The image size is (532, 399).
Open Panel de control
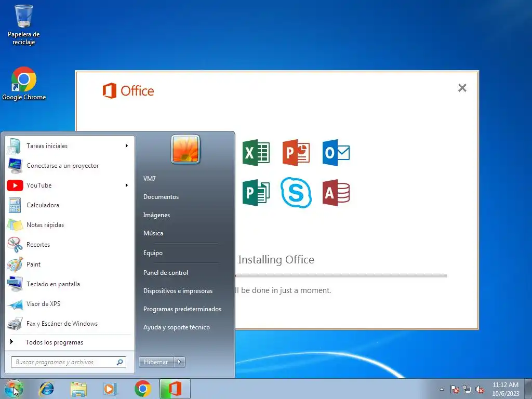tap(166, 272)
